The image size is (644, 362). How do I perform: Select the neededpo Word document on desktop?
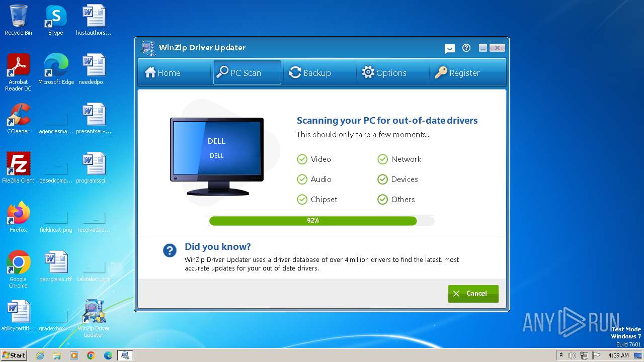click(94, 69)
